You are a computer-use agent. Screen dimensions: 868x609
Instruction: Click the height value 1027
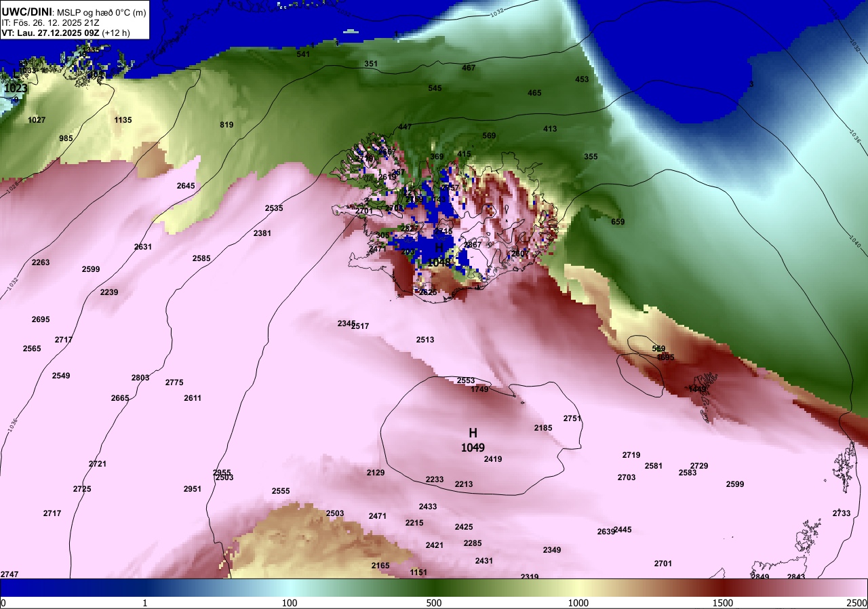point(37,120)
